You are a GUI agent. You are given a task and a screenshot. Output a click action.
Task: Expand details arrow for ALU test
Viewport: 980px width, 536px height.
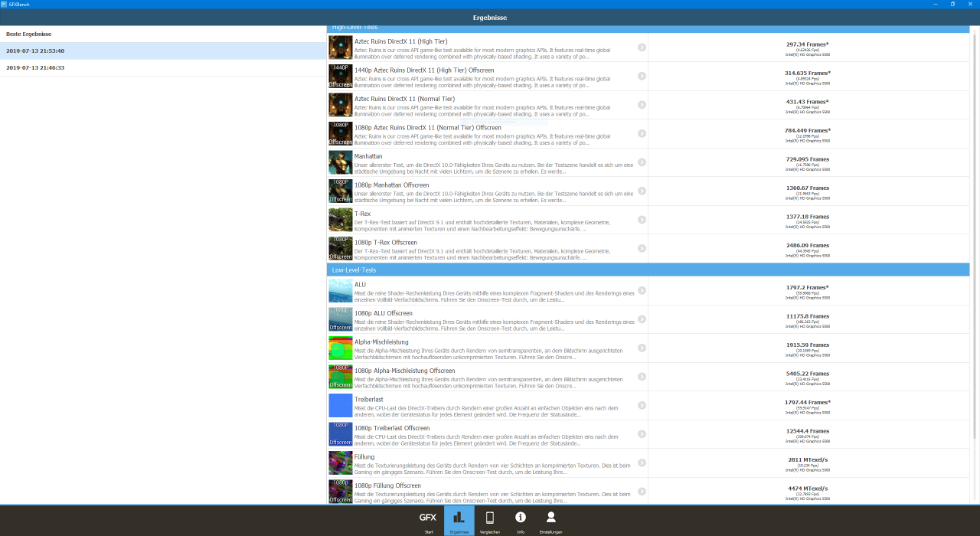pyautogui.click(x=642, y=290)
